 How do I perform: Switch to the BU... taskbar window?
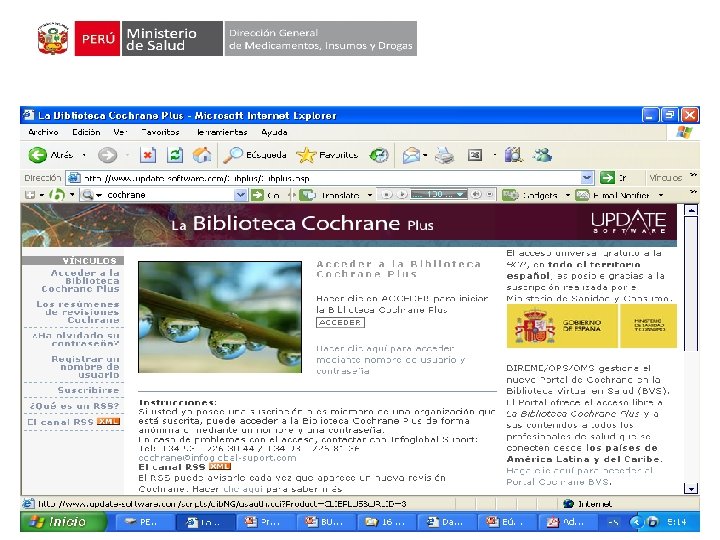[325, 522]
